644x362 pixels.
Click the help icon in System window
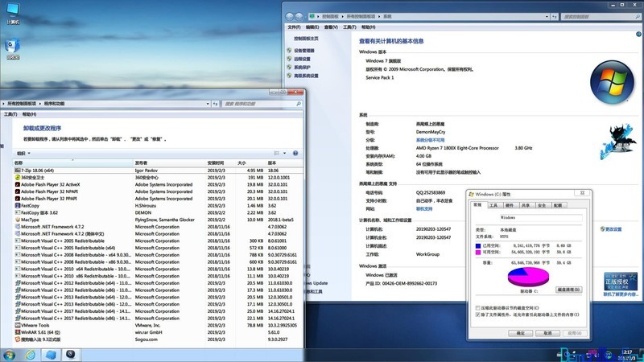tap(638, 34)
